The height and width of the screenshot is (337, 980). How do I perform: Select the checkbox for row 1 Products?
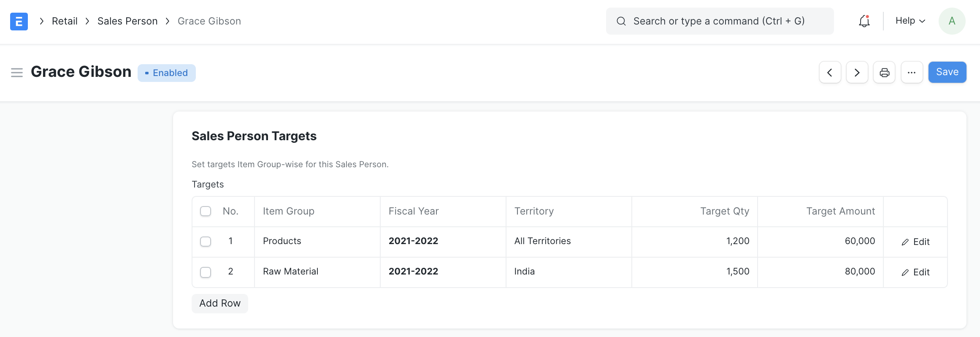pos(206,242)
